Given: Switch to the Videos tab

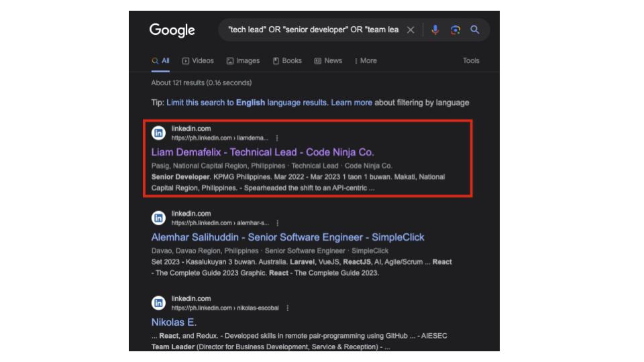Looking at the screenshot, I should click(x=198, y=61).
